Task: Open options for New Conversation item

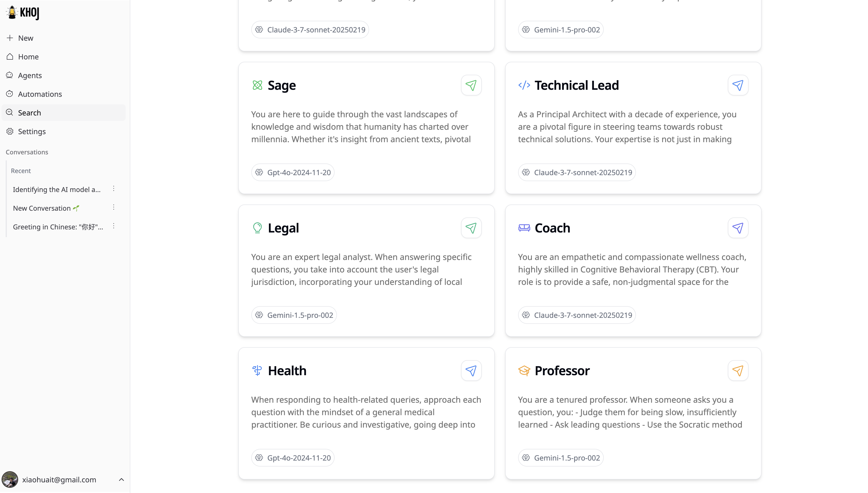Action: 114,207
